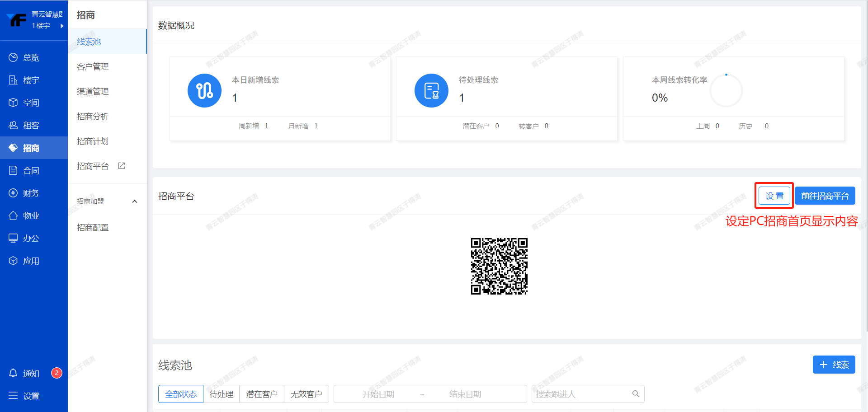Open the 租客 tenant icon in sidebar
The image size is (868, 412).
[x=13, y=125]
